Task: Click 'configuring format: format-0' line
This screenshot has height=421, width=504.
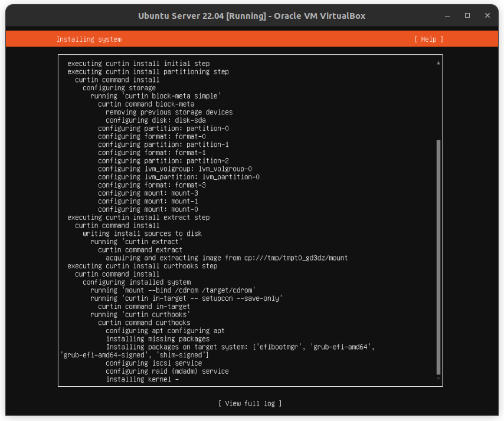Action: (152, 136)
